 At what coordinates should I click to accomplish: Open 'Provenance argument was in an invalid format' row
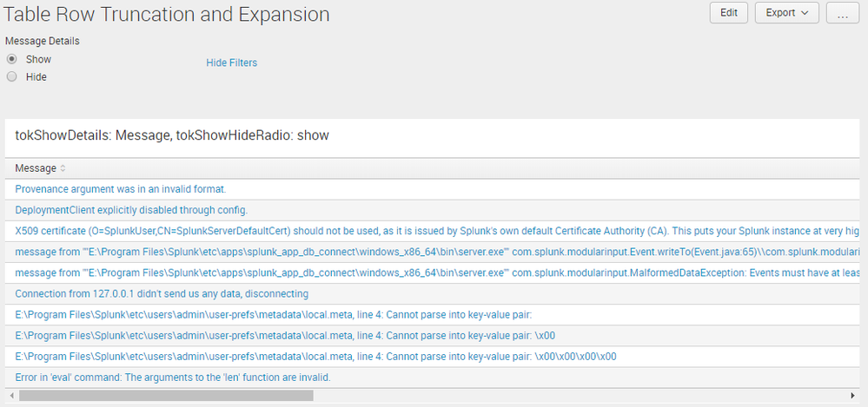(x=121, y=188)
